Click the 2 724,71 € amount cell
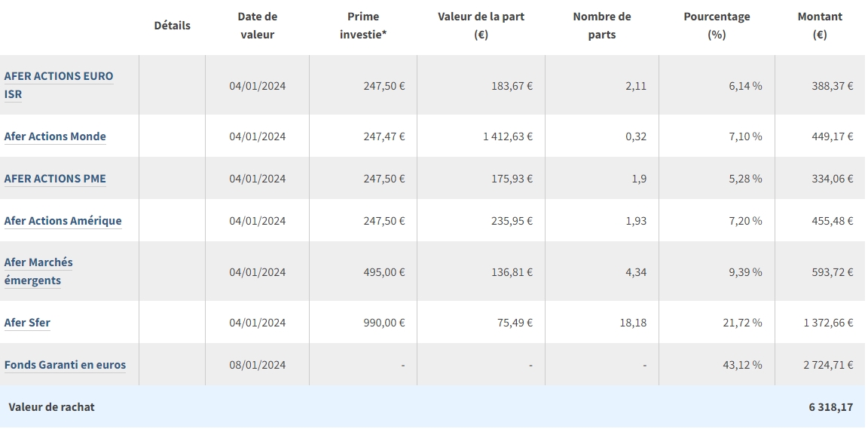The image size is (868, 429). point(828,365)
